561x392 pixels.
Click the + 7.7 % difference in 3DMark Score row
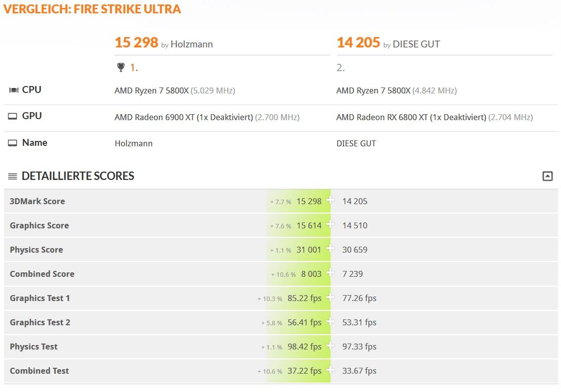[x=281, y=202]
